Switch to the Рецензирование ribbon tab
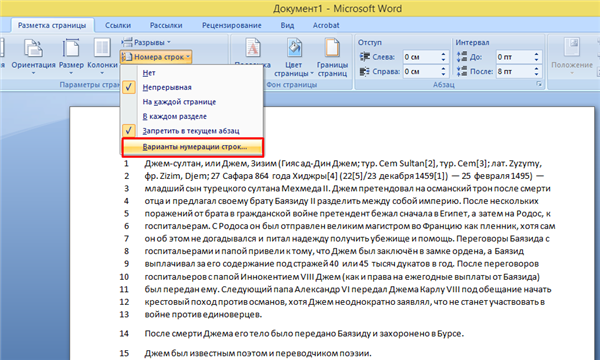This screenshot has width=600, height=360. click(x=232, y=25)
